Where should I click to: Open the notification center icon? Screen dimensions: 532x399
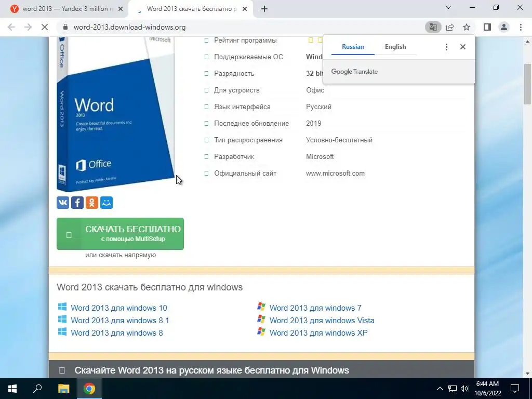(515, 389)
